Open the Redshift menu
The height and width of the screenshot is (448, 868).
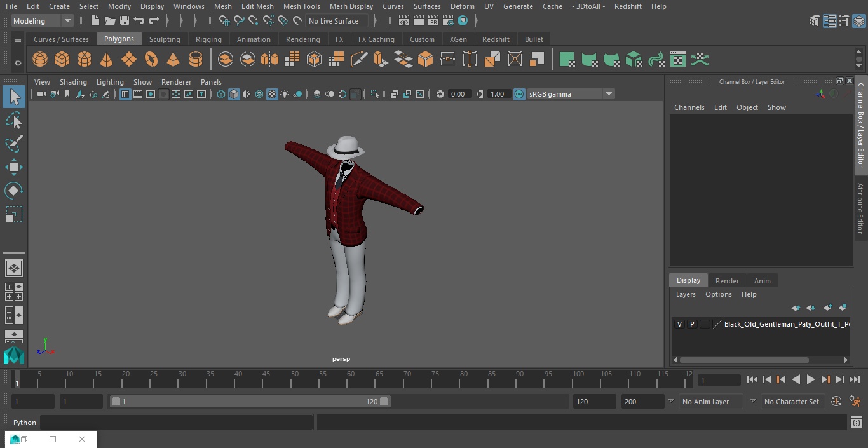coord(628,6)
